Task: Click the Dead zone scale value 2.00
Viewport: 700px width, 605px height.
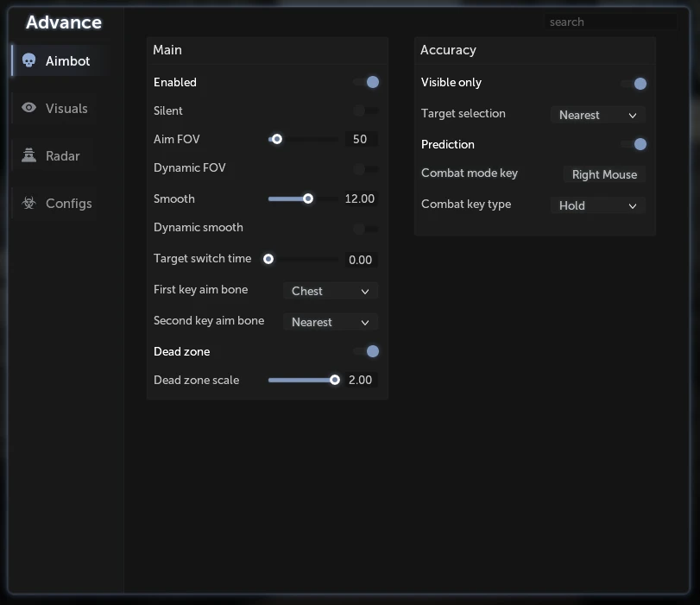Action: 361,380
